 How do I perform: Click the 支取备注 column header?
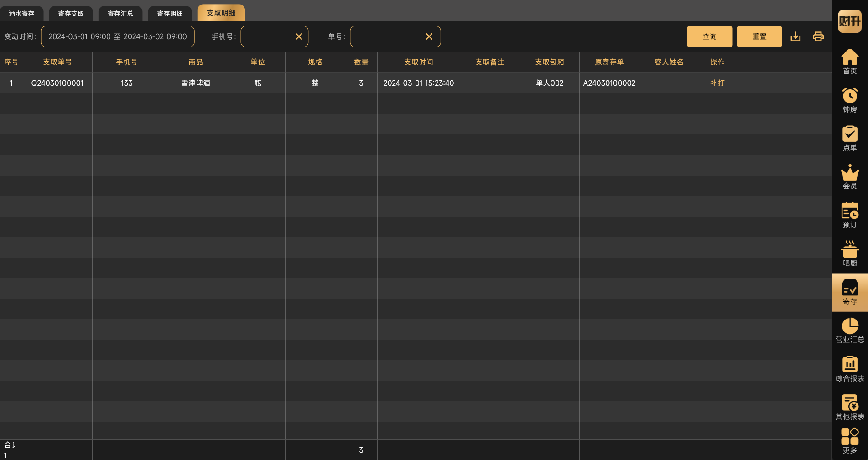pyautogui.click(x=490, y=62)
